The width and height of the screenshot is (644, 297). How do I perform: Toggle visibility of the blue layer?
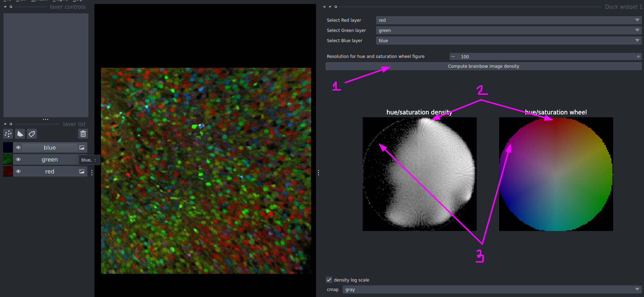pos(18,147)
